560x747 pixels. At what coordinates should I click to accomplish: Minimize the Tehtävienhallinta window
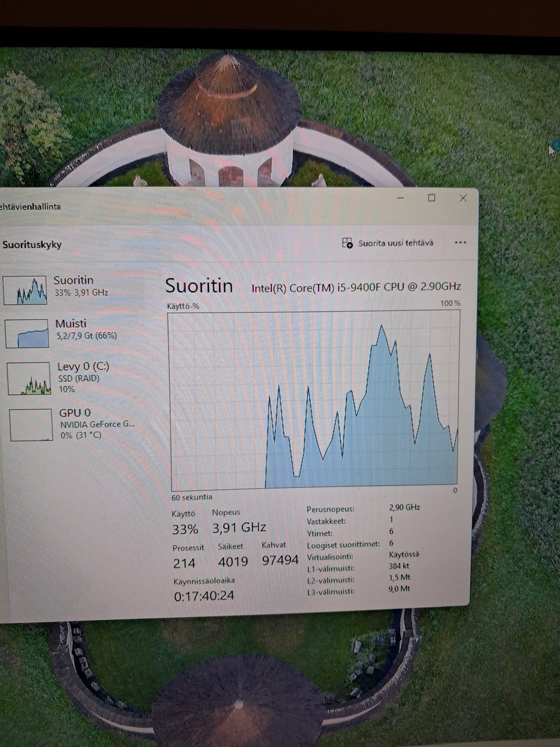(x=401, y=198)
